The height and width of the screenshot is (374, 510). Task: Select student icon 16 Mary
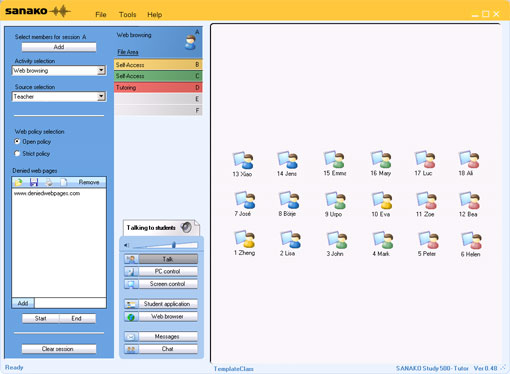point(381,160)
